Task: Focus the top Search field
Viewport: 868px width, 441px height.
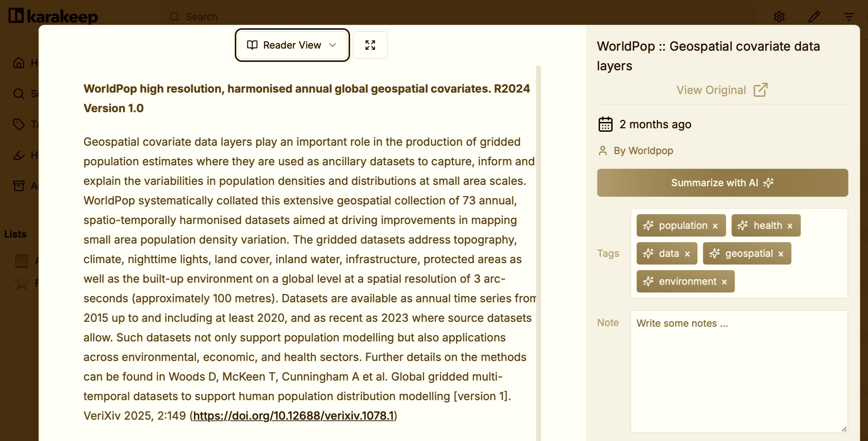Action: (x=202, y=17)
